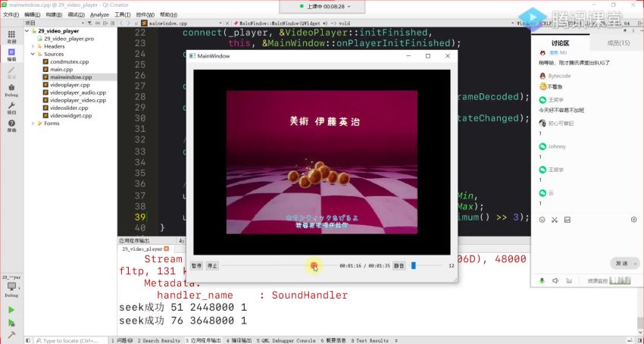The image size is (644, 344).
Task: Open the Search Results pane
Action: pyautogui.click(x=158, y=340)
